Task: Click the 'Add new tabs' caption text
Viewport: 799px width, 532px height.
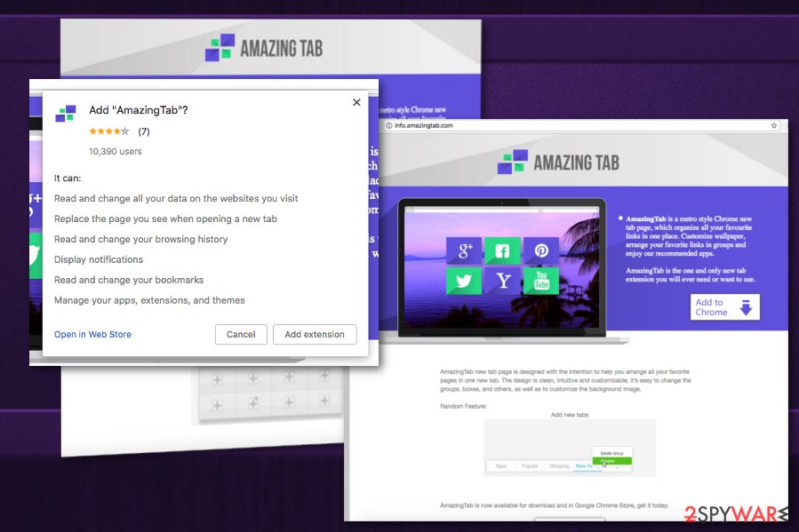Action: tap(570, 415)
